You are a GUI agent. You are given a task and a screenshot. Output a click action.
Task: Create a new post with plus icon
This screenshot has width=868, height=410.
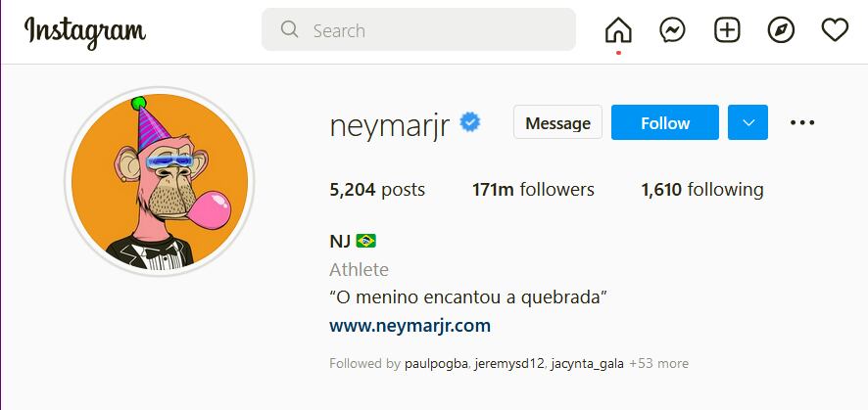(x=727, y=29)
